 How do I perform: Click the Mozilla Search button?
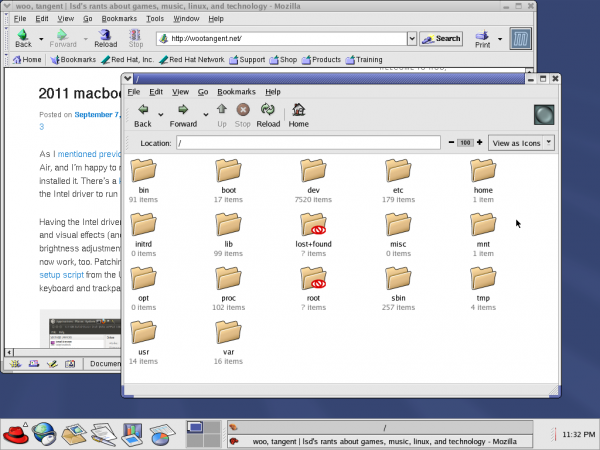[x=441, y=39]
